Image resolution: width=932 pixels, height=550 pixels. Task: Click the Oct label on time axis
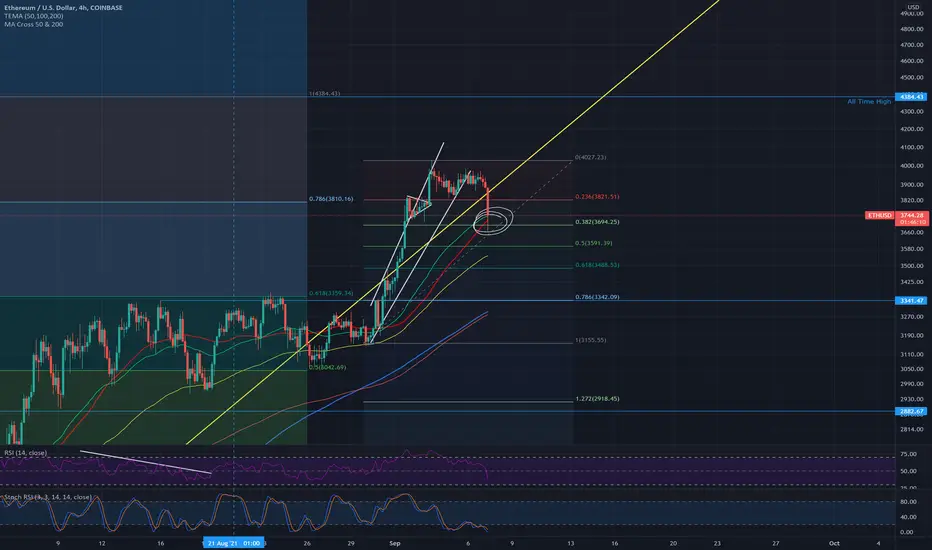click(834, 543)
